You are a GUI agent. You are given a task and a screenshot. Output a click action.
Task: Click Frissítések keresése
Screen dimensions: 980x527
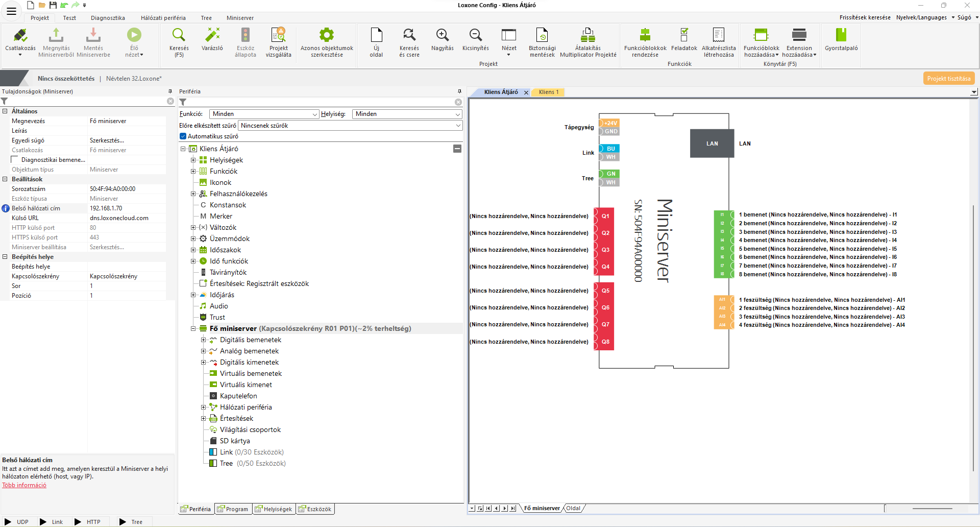pos(865,17)
